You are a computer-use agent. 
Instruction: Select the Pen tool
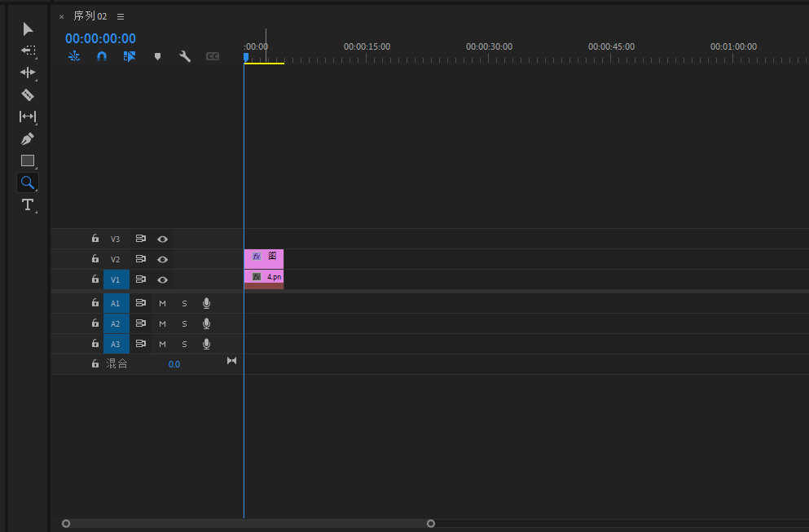[28, 138]
